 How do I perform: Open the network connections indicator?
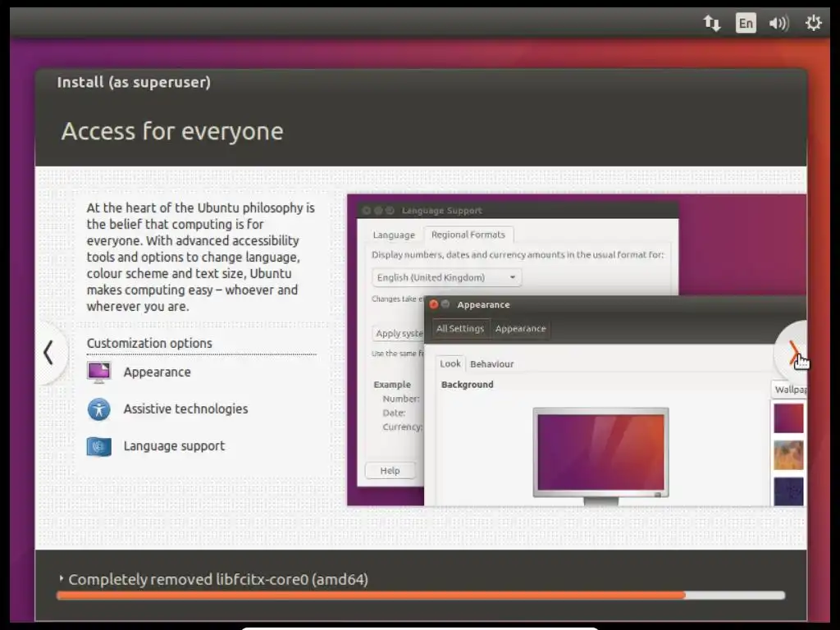pos(711,23)
